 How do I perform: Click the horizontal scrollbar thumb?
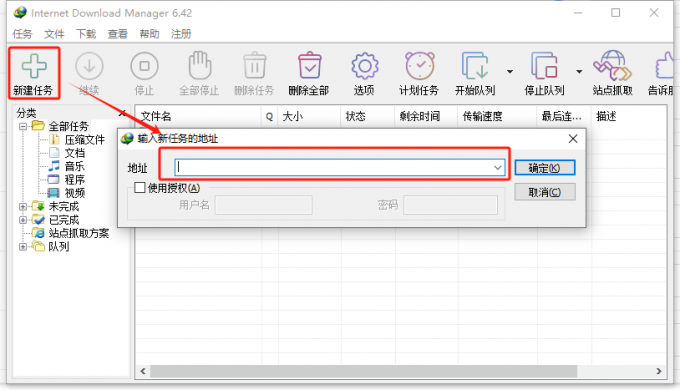click(363, 371)
